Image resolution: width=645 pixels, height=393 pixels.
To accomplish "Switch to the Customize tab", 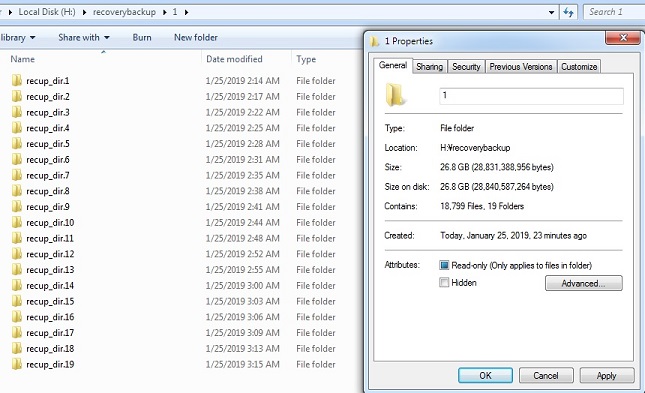I will pos(579,67).
